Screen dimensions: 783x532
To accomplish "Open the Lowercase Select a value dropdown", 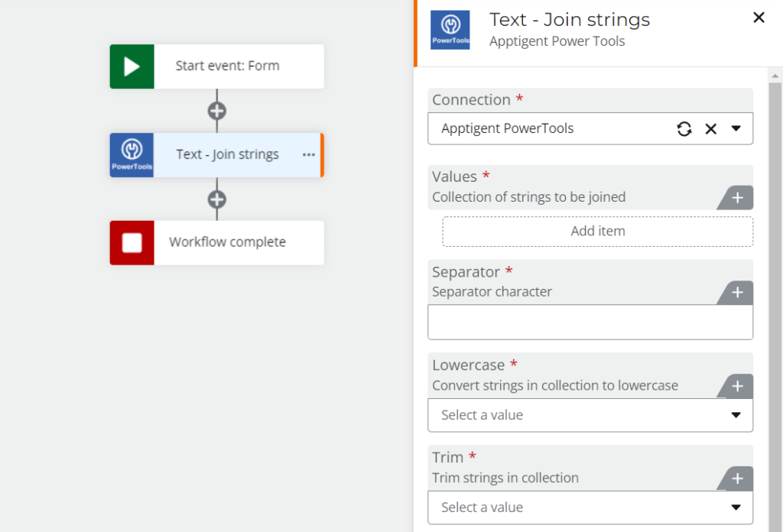I will click(590, 415).
